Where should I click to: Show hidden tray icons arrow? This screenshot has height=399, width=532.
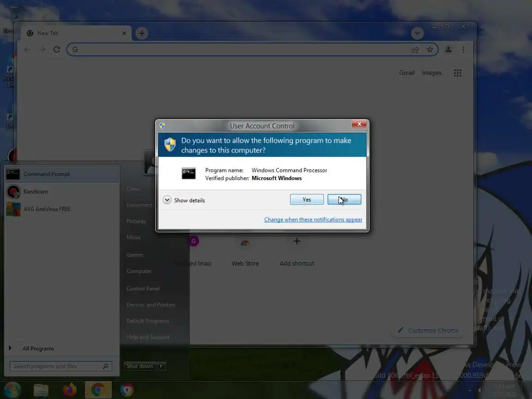coord(470,390)
